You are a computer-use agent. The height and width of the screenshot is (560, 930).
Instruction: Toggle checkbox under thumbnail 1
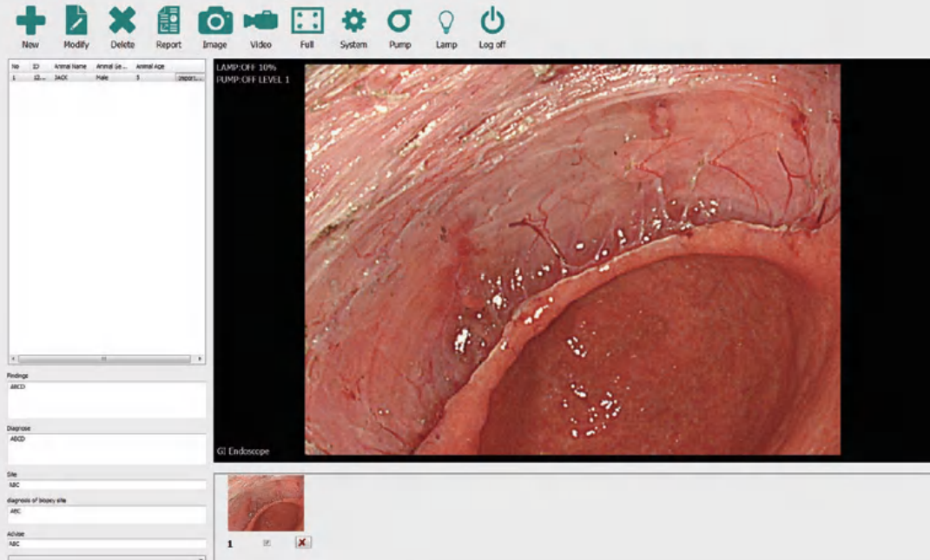tap(267, 543)
